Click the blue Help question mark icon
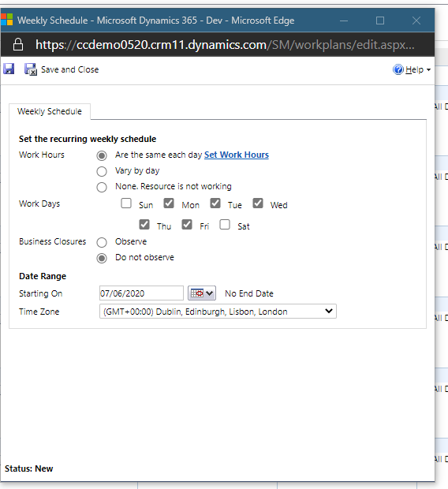Screen dimensions: 448x489 [x=398, y=69]
